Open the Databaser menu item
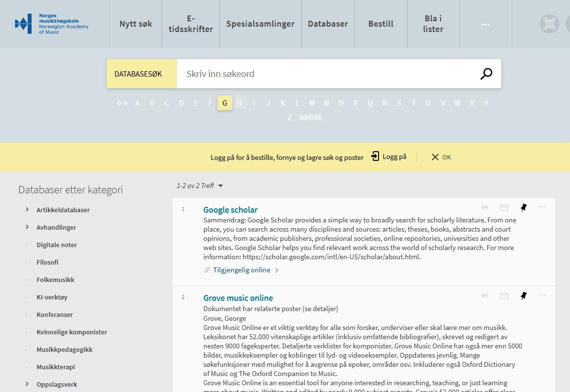The image size is (570, 392). point(328,24)
